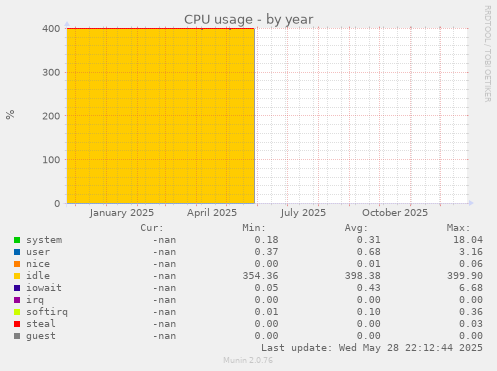
Task: Click the 'Max:' column header
Action: click(x=458, y=228)
